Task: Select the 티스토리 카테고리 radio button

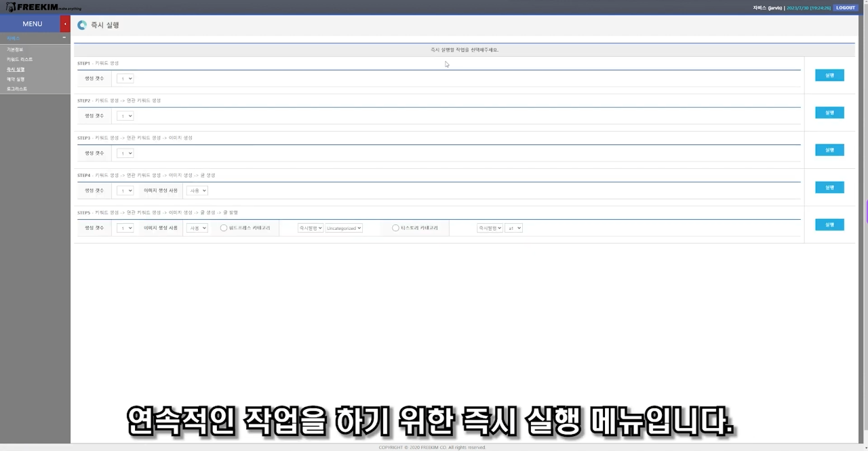Action: coord(396,228)
